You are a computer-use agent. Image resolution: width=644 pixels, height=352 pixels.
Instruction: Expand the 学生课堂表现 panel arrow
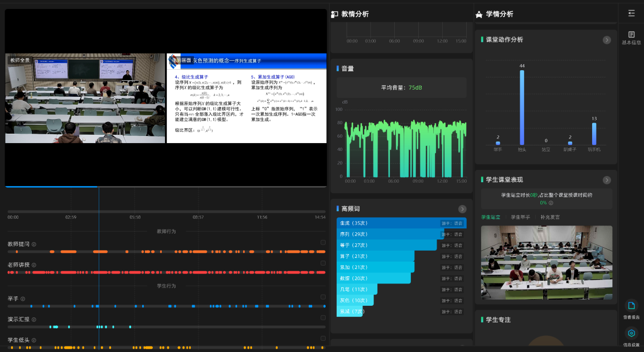pos(607,180)
